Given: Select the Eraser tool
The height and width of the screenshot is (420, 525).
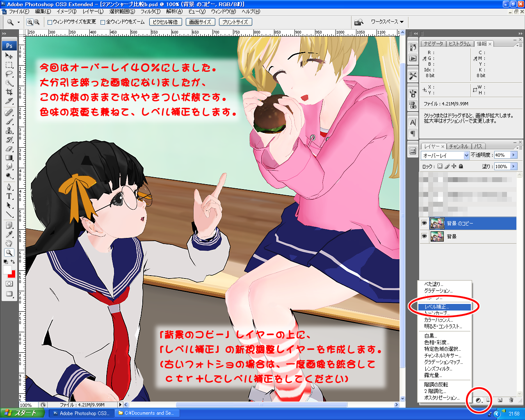Looking at the screenshot, I should tap(9, 149).
